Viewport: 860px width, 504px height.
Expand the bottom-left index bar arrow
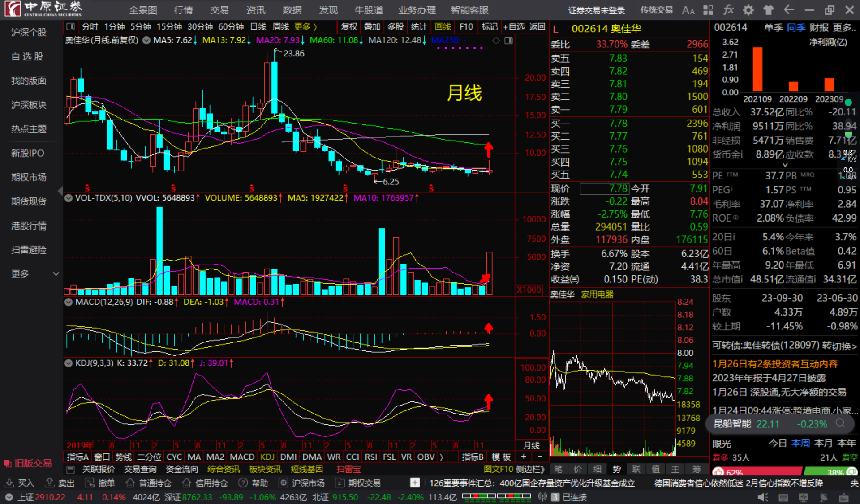[x=9, y=497]
